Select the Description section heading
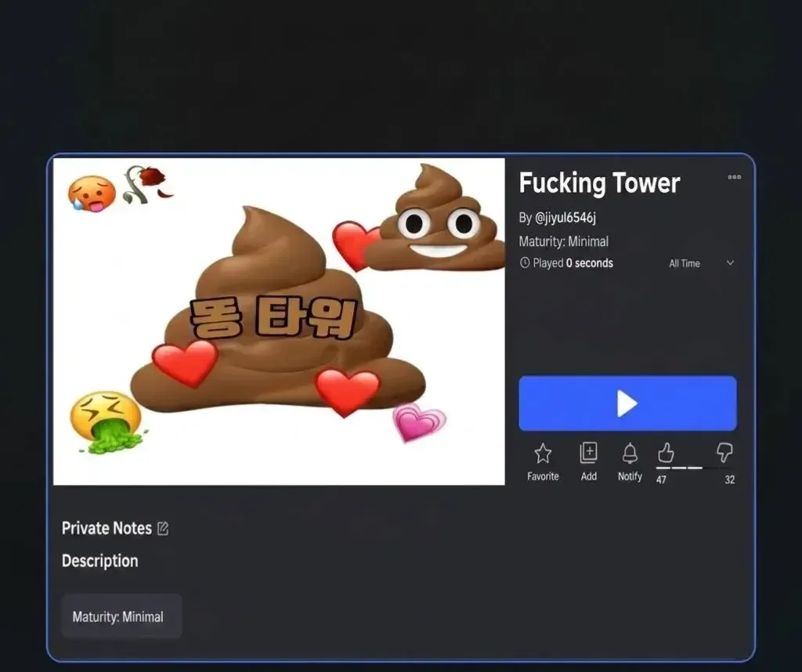The height and width of the screenshot is (672, 802). coord(99,561)
